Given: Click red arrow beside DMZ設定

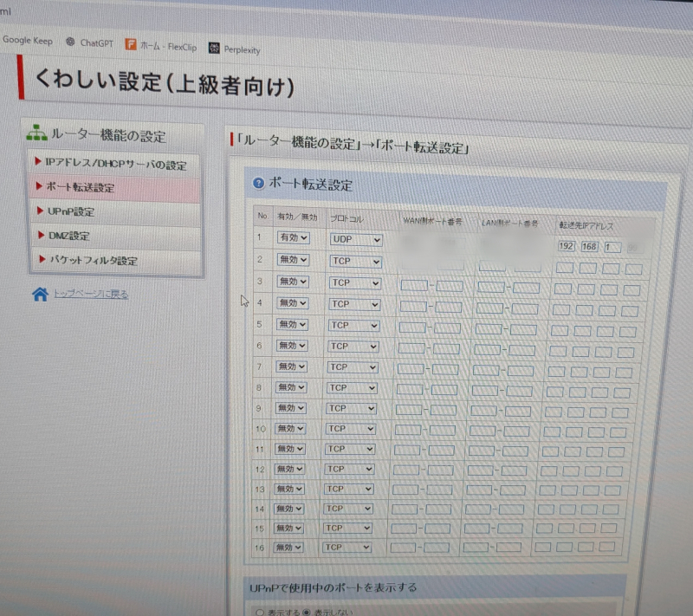Looking at the screenshot, I should pos(39,234).
